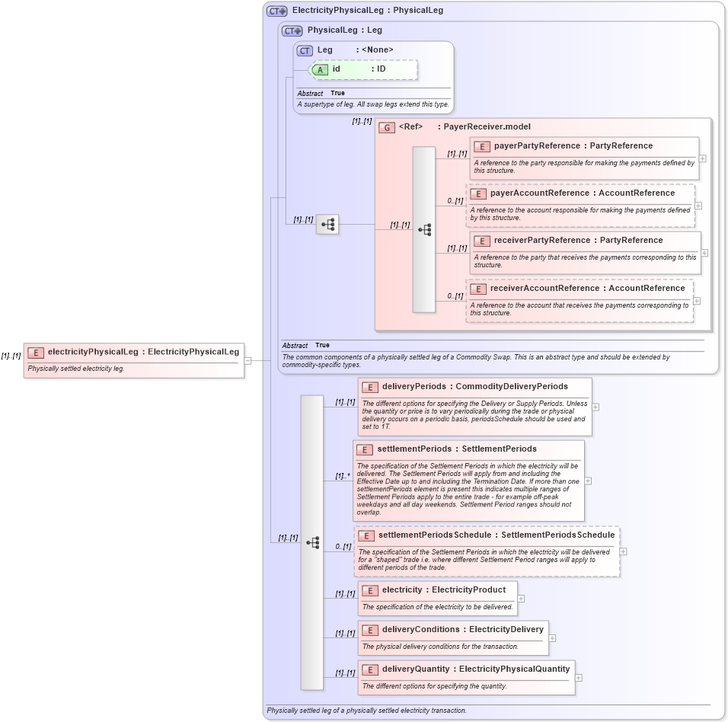
Task: Select deliveryQuantity : ElectricityPhysicalQuantity label
Action: (x=476, y=669)
